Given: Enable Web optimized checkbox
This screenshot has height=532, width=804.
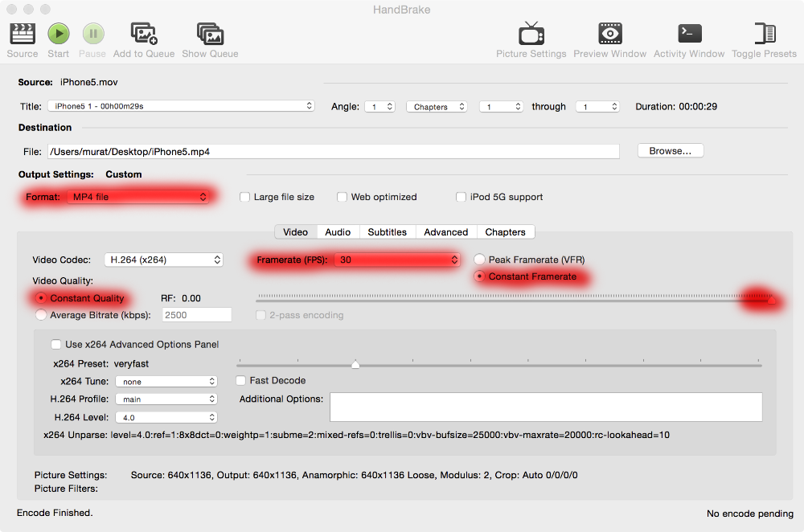Looking at the screenshot, I should pos(342,197).
